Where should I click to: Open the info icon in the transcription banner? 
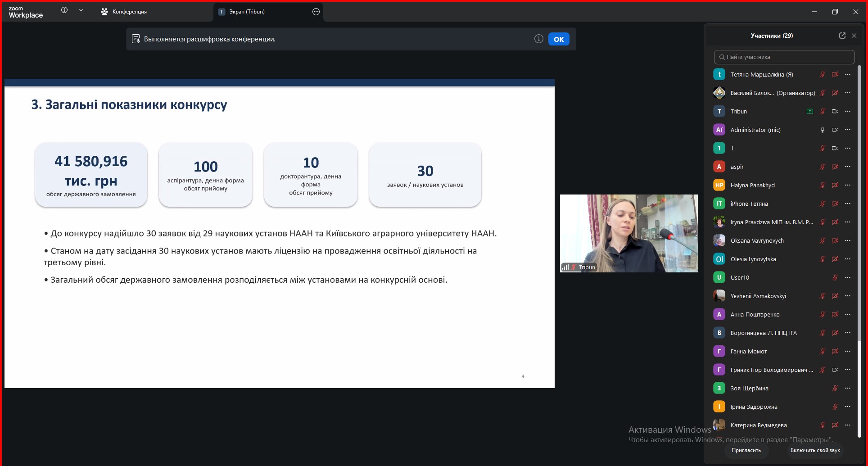[539, 39]
